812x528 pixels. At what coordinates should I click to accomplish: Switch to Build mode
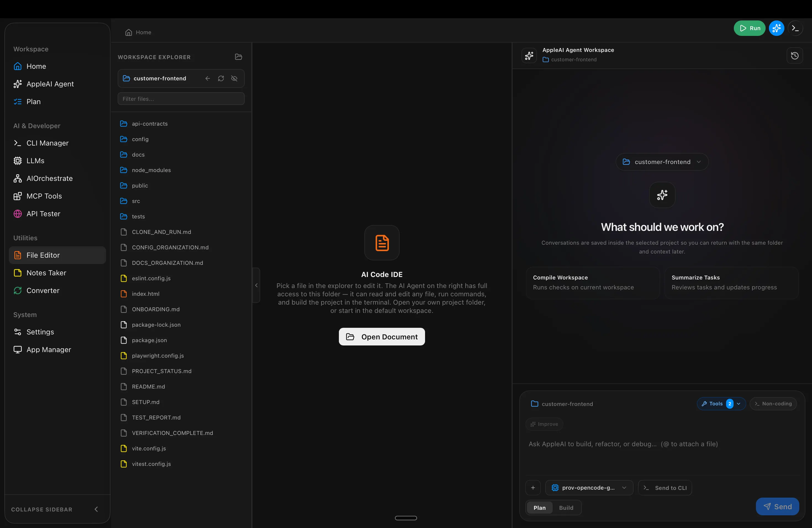pyautogui.click(x=566, y=508)
